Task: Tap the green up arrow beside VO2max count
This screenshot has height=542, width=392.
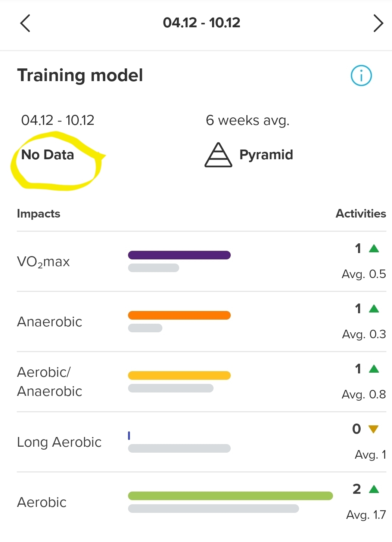Action: (374, 249)
